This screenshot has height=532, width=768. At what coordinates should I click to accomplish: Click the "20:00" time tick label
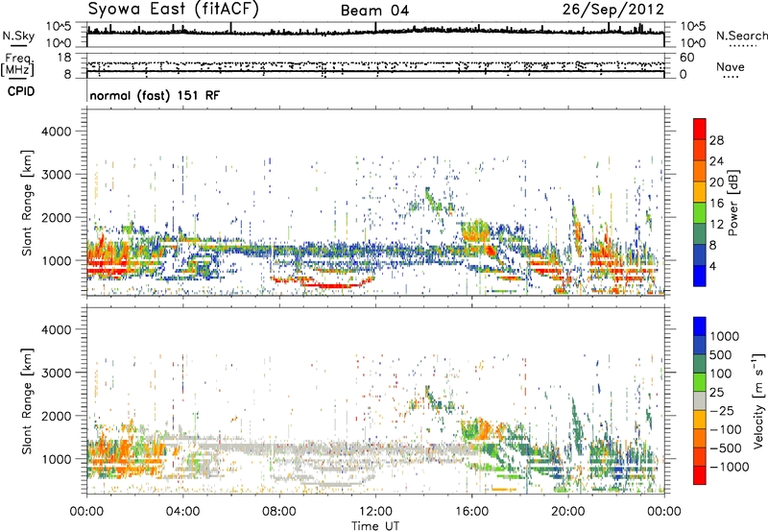[567, 512]
